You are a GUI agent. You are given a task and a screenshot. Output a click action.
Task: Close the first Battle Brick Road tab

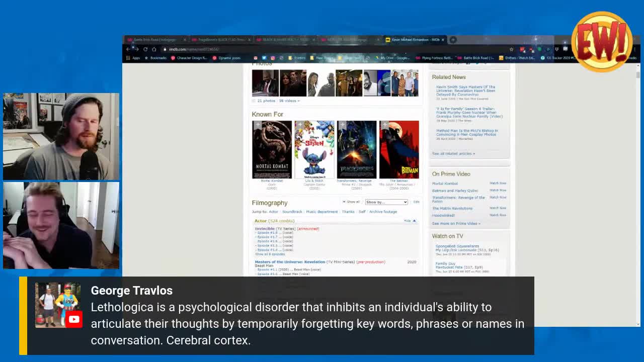[x=185, y=40]
